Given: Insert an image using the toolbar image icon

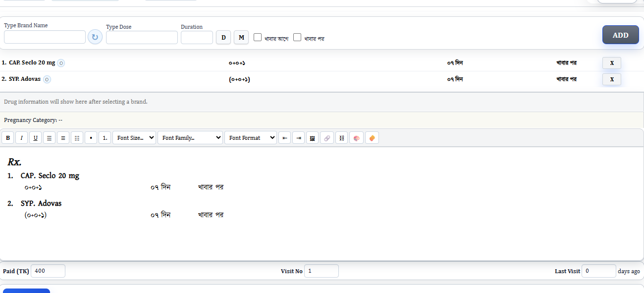Looking at the screenshot, I should [x=312, y=138].
